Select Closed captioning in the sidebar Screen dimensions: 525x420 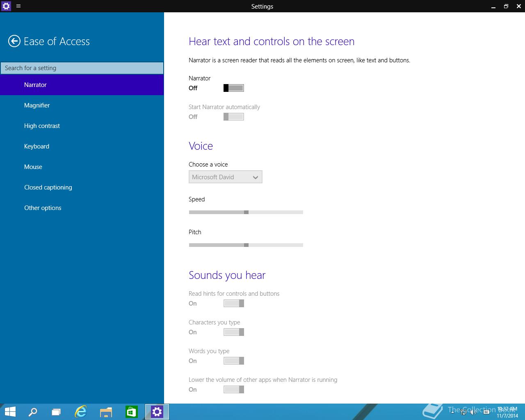point(82,187)
